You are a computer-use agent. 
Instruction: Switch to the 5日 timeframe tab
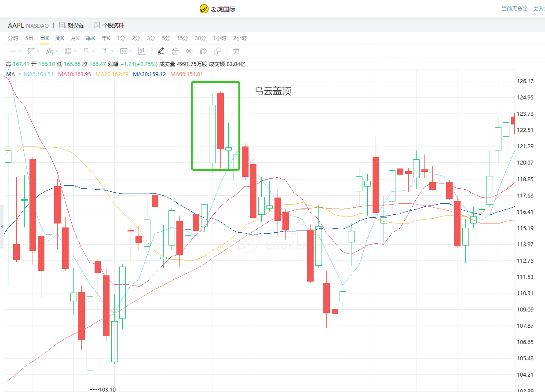(x=29, y=38)
